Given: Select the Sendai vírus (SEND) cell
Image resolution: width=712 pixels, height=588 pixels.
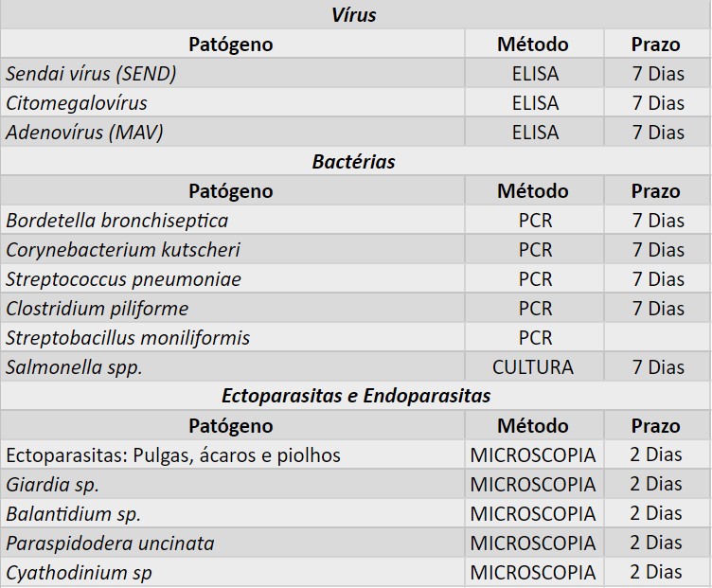Looking at the screenshot, I should [91, 74].
